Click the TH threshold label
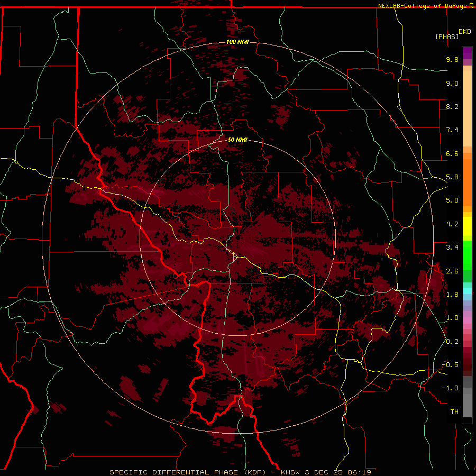Screen dimensions: 476x476 (x=454, y=412)
